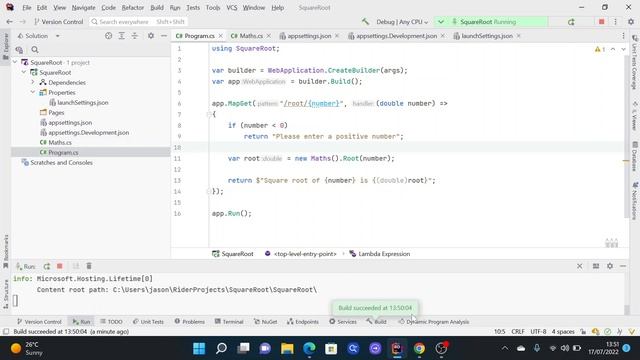Go to the previous highlighted error arrow
The image size is (640, 360).
click(613, 49)
